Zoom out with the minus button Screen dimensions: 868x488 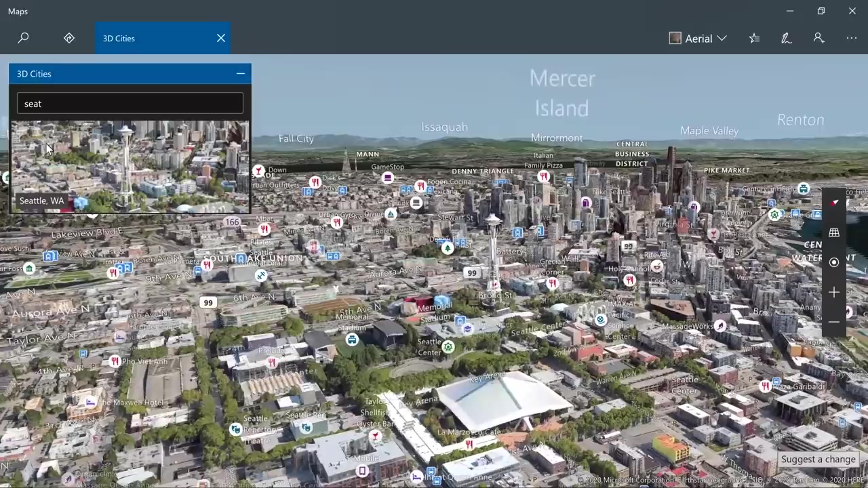pyautogui.click(x=834, y=322)
